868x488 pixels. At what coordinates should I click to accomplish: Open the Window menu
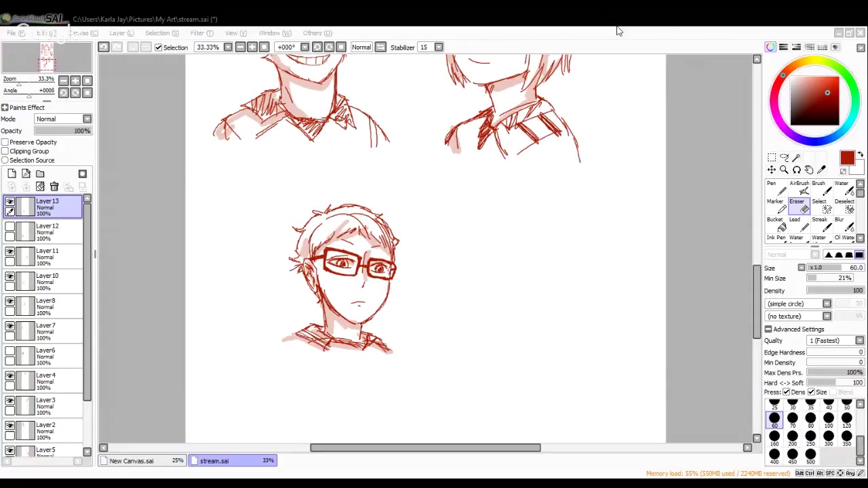pyautogui.click(x=274, y=33)
